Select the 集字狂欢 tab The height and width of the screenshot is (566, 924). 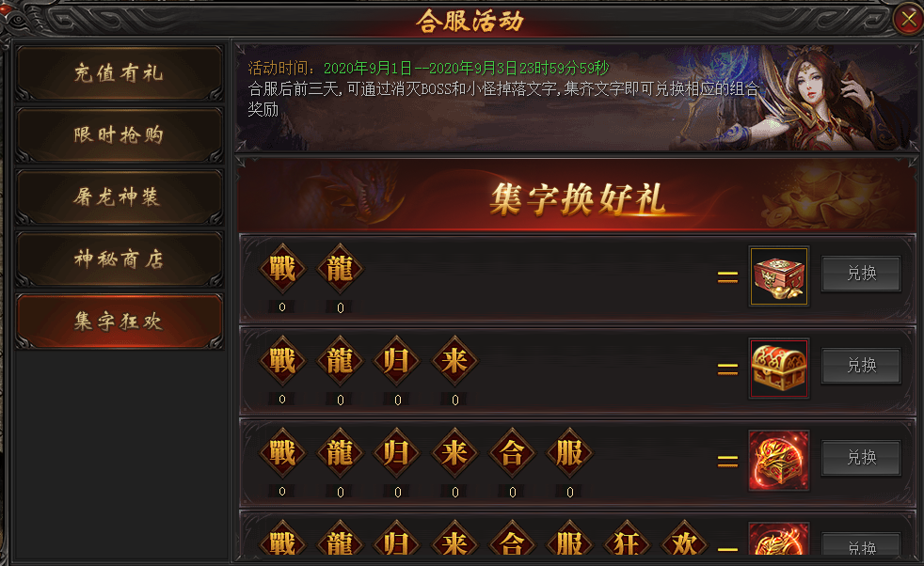click(x=119, y=321)
